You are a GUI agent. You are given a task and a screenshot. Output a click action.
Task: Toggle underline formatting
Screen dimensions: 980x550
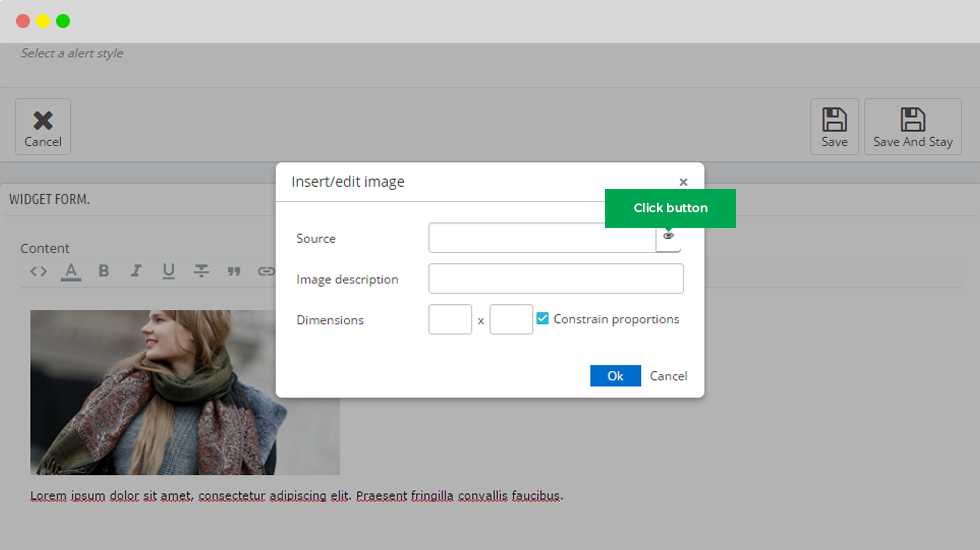(168, 271)
